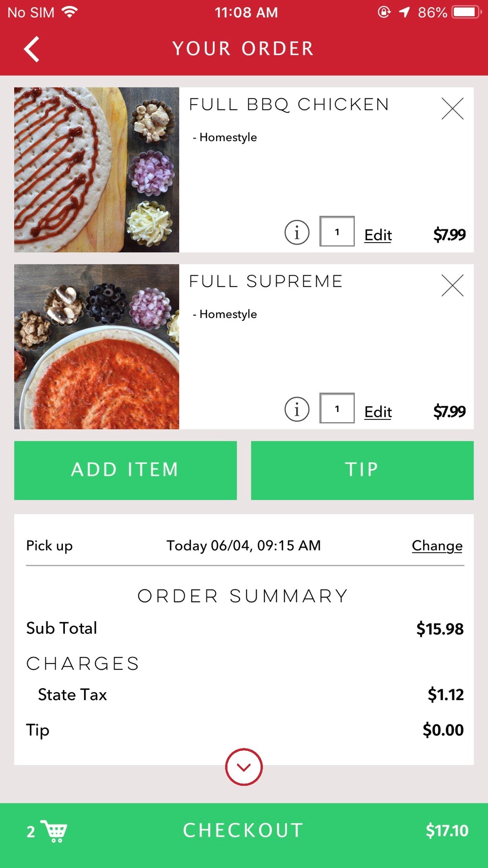Viewport: 488px width, 868px height.
Task: Tap the Wi-Fi status icon
Action: [70, 12]
